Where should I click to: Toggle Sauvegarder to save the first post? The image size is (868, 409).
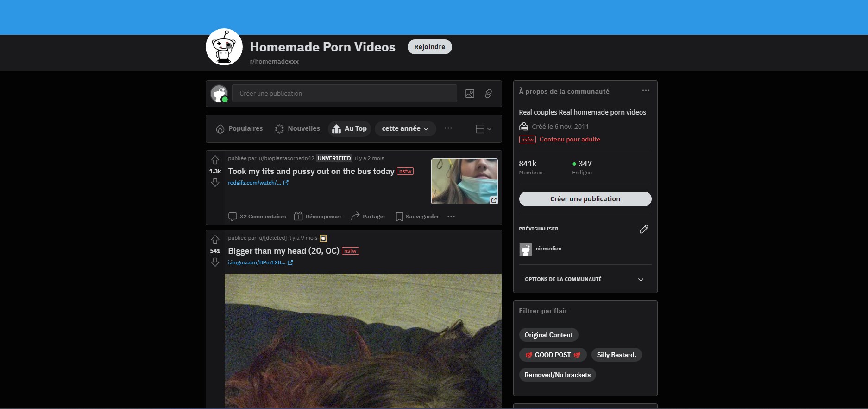tap(417, 217)
